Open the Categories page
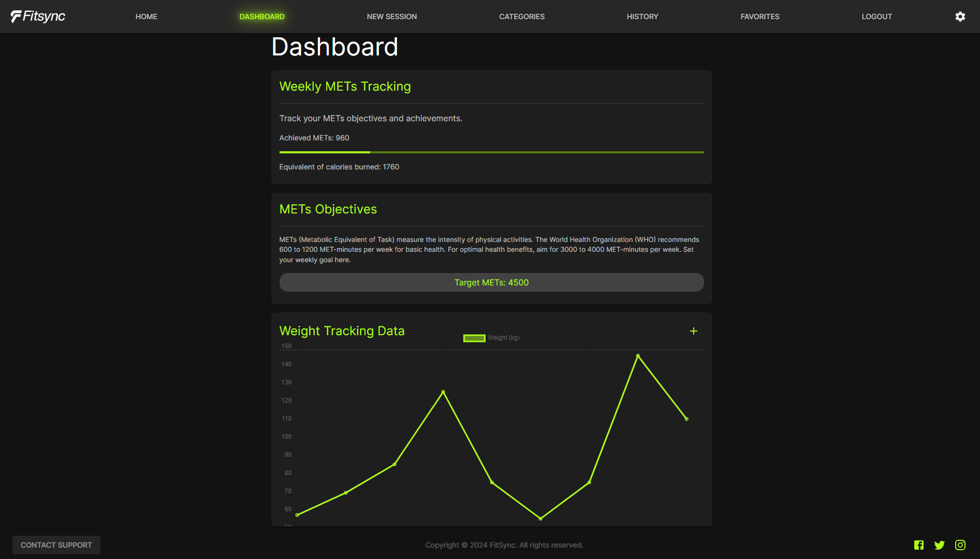The width and height of the screenshot is (980, 559). pos(522,17)
